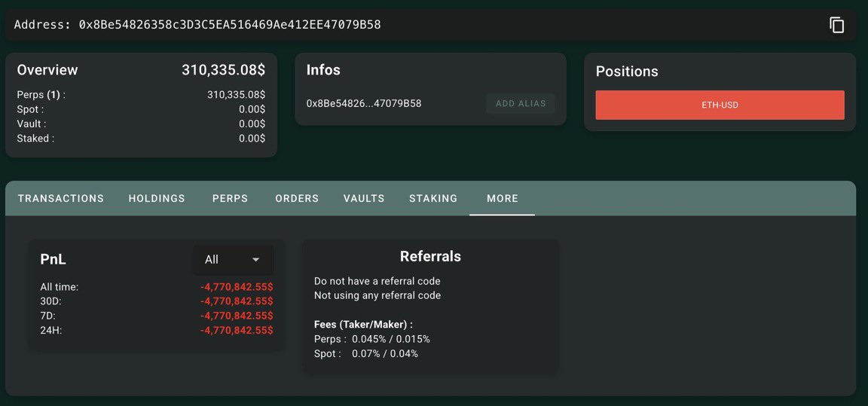Click the Referrals panel heading
The width and height of the screenshot is (868, 406).
click(x=430, y=256)
